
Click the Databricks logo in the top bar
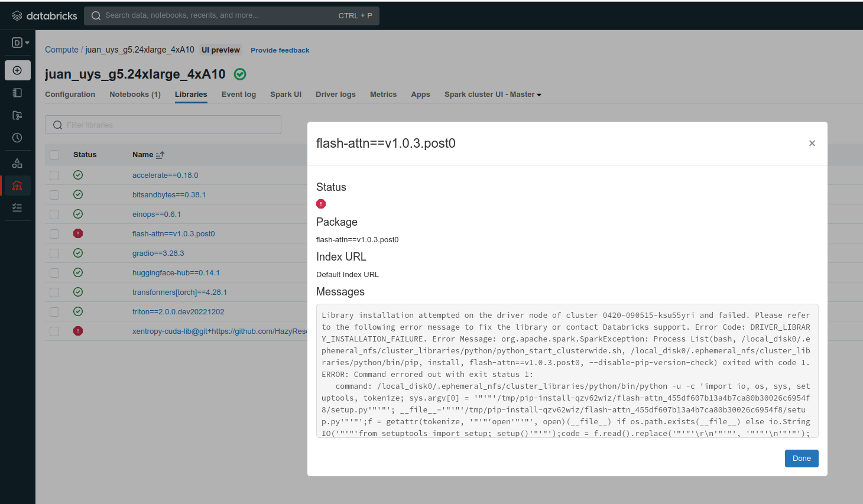(44, 15)
